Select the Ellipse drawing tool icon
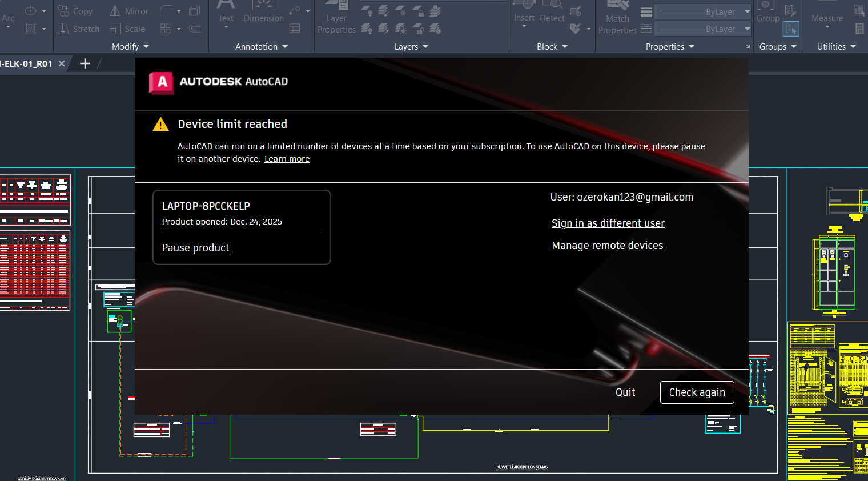 31,11
